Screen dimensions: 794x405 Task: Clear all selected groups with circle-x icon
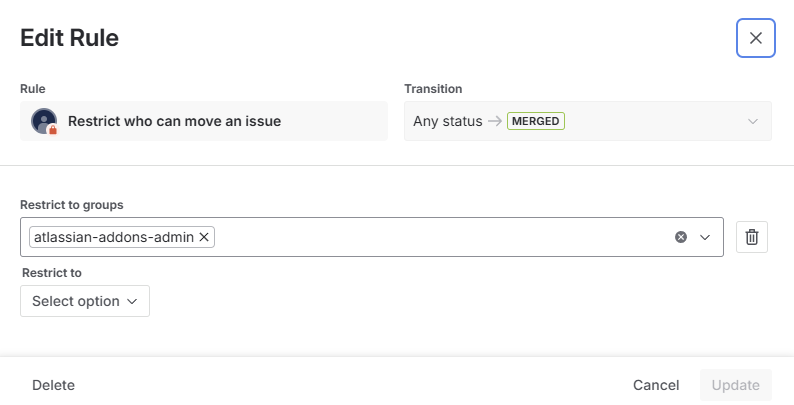click(681, 237)
